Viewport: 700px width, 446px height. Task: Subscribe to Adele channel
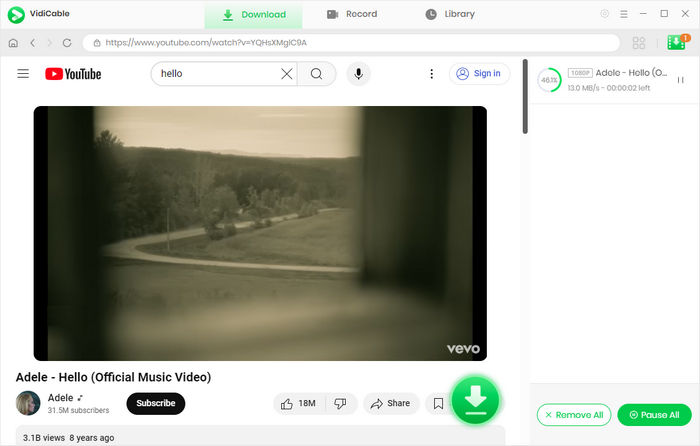coord(156,404)
